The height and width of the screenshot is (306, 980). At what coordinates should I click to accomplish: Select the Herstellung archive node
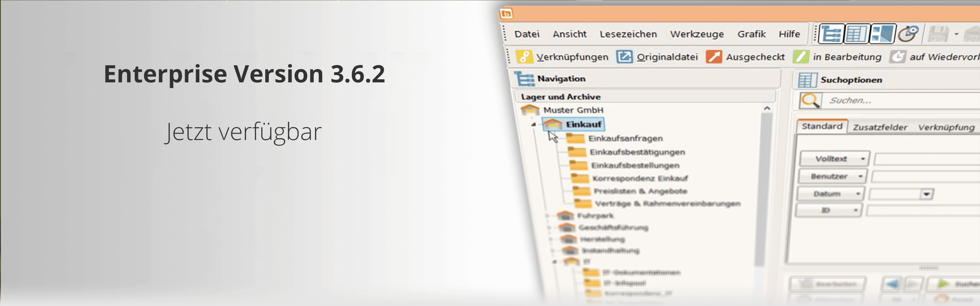(x=602, y=239)
